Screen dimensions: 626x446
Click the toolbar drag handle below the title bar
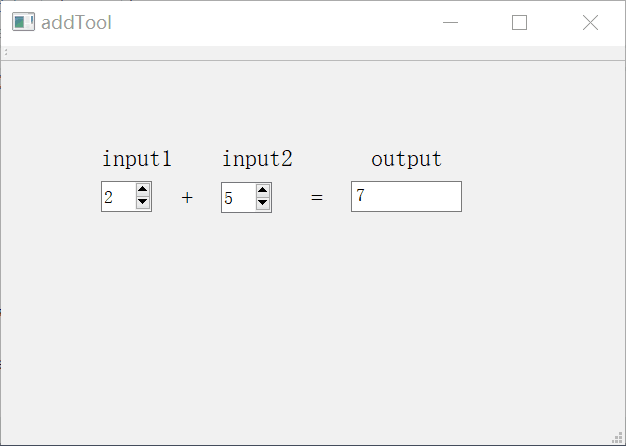[x=6, y=52]
